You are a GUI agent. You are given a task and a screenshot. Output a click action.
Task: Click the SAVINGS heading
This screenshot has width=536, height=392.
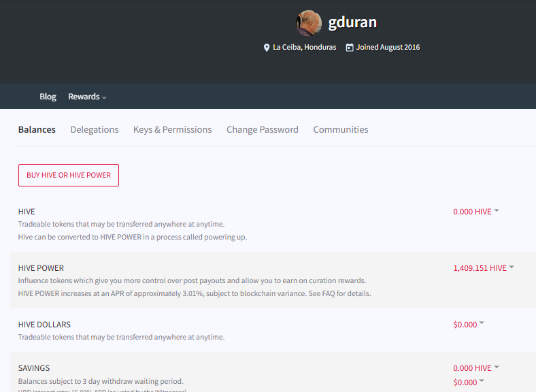pos(34,368)
